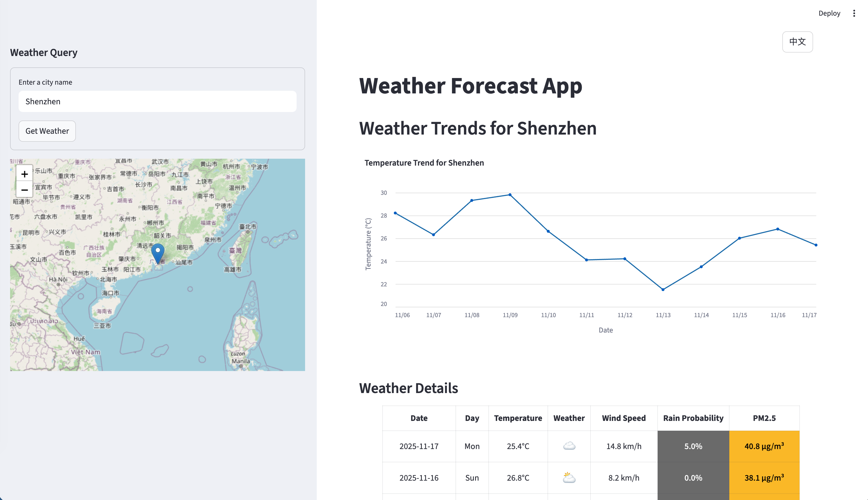This screenshot has width=868, height=500.
Task: Click the gray 5.0% rain probability cell
Action: coord(693,446)
